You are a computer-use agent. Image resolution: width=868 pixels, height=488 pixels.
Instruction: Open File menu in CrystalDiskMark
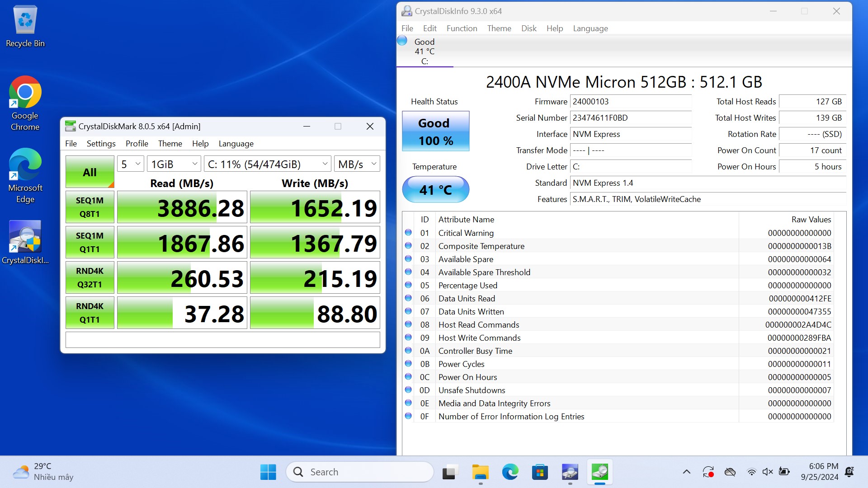click(71, 143)
